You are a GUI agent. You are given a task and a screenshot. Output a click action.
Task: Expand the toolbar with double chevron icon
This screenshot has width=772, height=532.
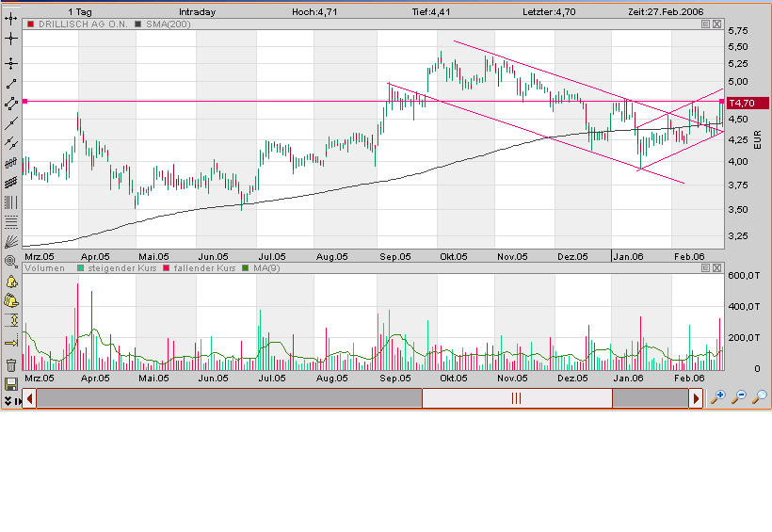(x=8, y=401)
